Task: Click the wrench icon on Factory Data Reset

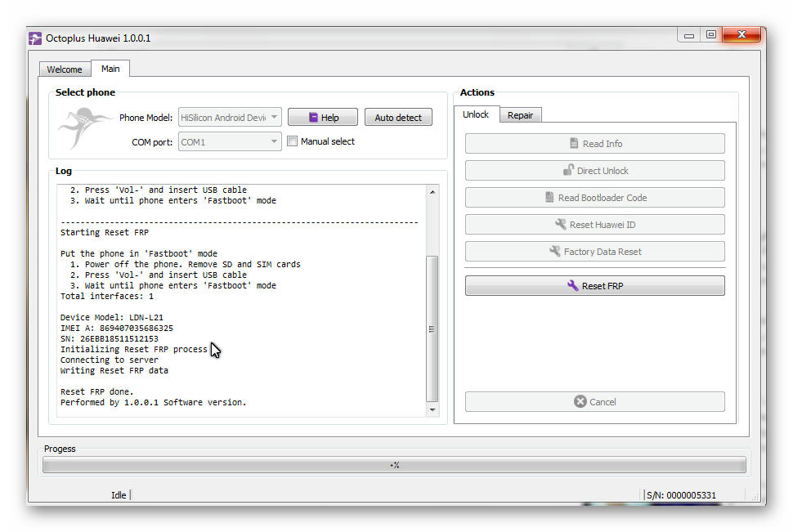Action: tap(555, 251)
